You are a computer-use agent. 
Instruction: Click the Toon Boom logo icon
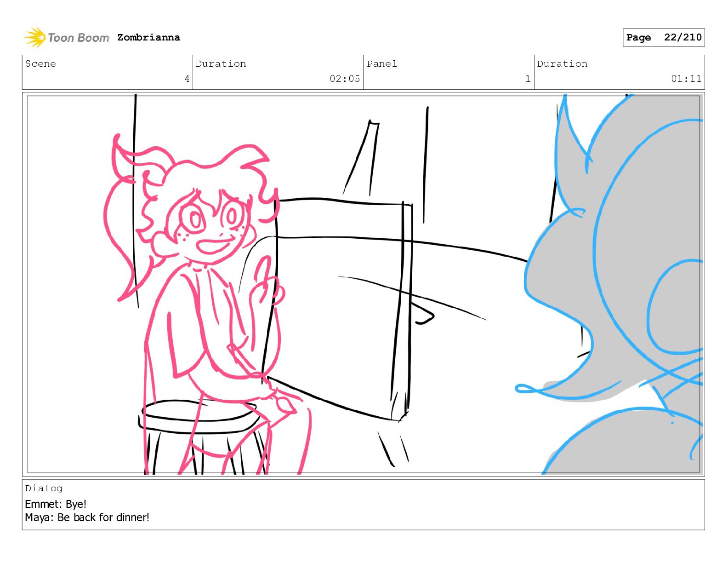tap(34, 37)
